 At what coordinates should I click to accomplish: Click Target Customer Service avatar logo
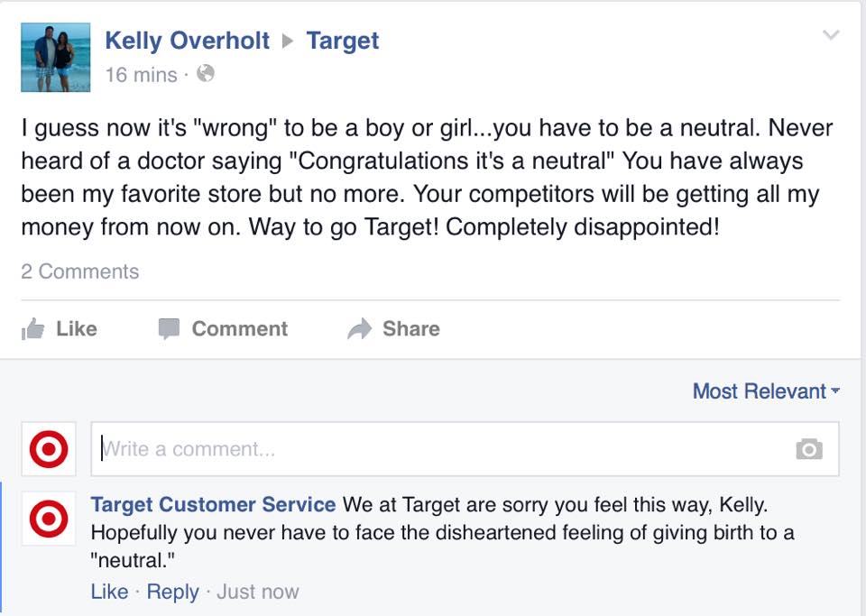48,520
